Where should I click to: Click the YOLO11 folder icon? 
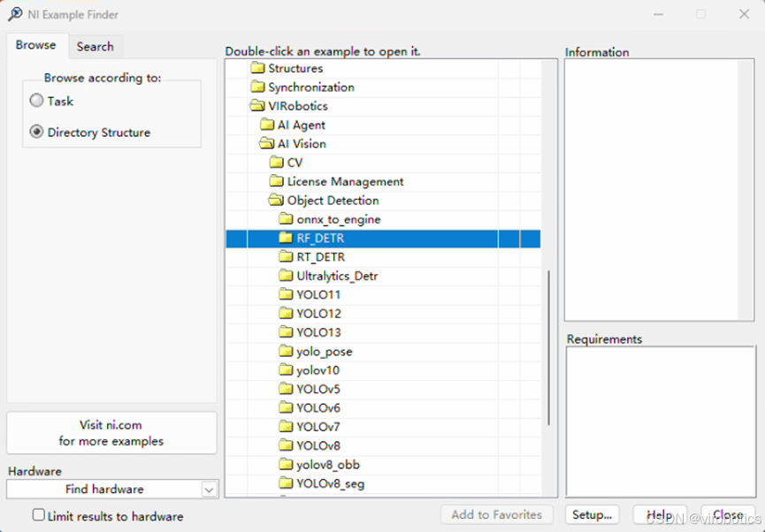[286, 294]
